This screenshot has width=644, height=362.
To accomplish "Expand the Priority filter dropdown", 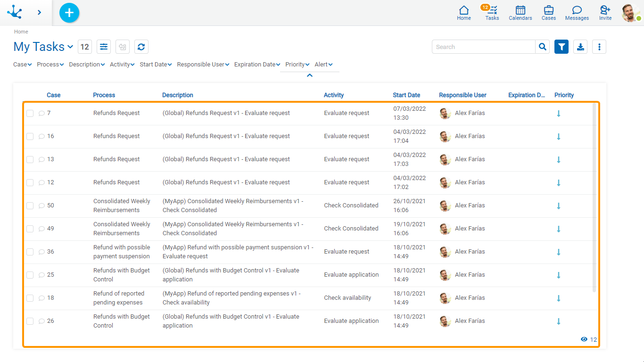I will [297, 65].
